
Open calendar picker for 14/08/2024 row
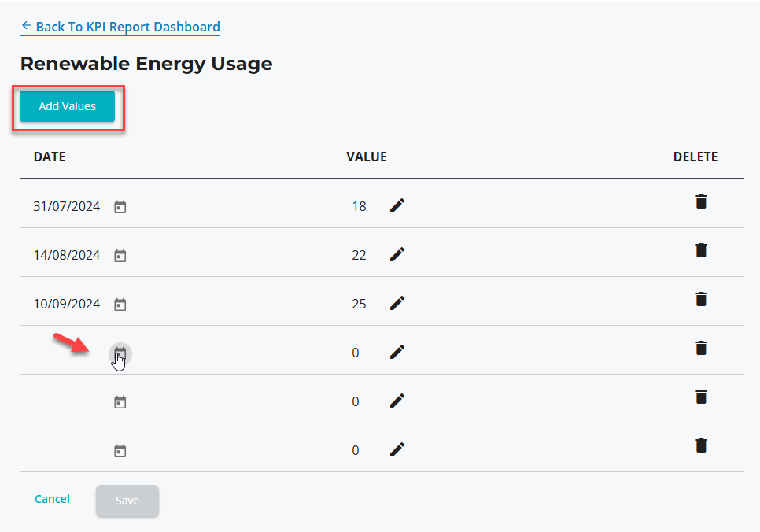pos(120,256)
